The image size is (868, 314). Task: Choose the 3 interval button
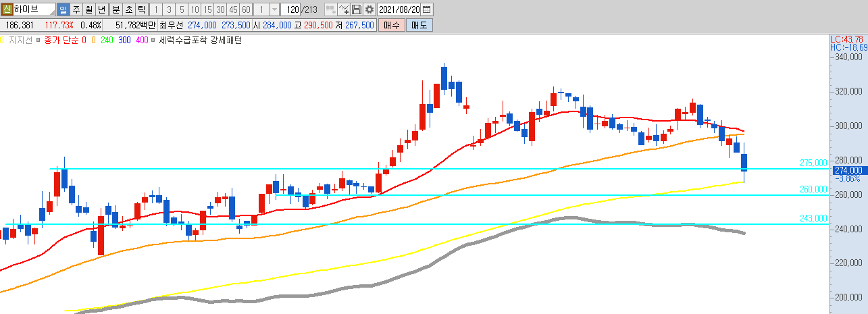click(x=168, y=9)
